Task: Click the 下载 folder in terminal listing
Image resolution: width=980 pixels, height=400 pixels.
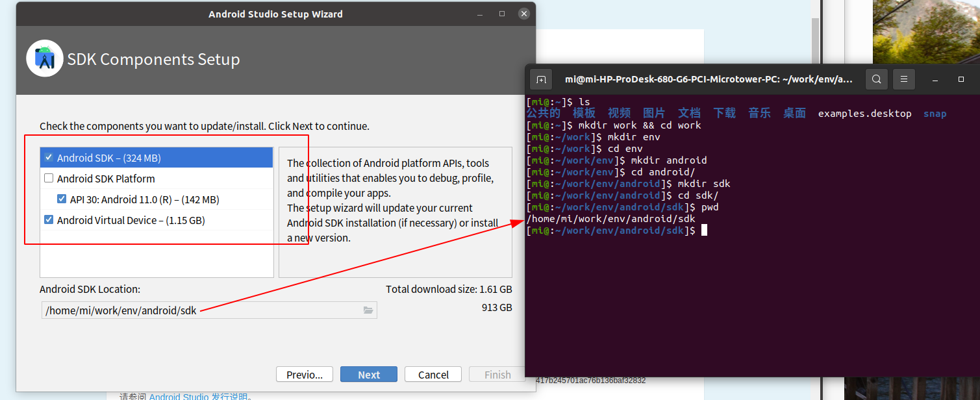Action: (724, 114)
